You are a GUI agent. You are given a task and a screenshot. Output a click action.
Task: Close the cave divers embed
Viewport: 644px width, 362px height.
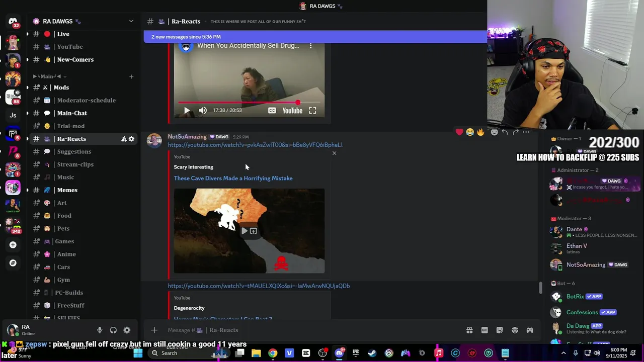[x=334, y=153]
